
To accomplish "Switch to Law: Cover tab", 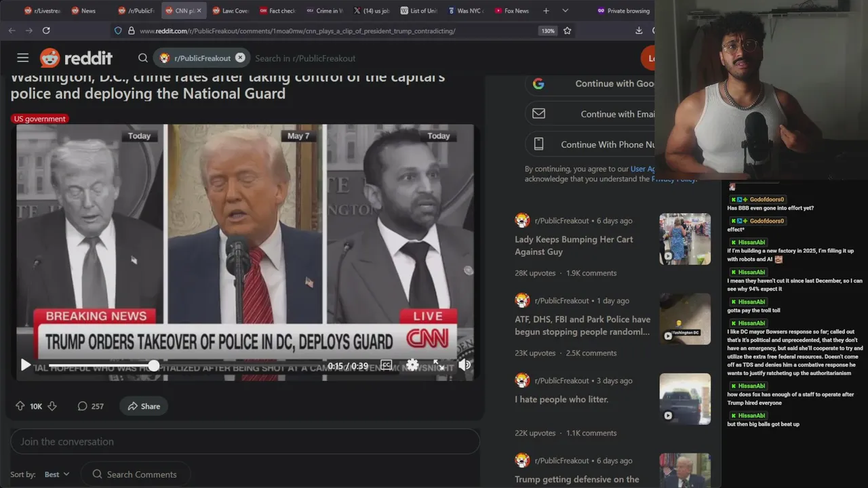I will tap(231, 11).
